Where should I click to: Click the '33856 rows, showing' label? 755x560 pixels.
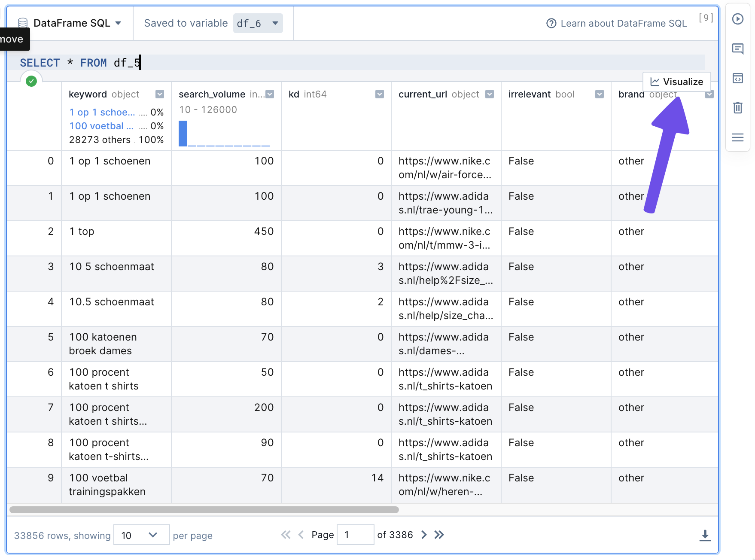(x=62, y=536)
